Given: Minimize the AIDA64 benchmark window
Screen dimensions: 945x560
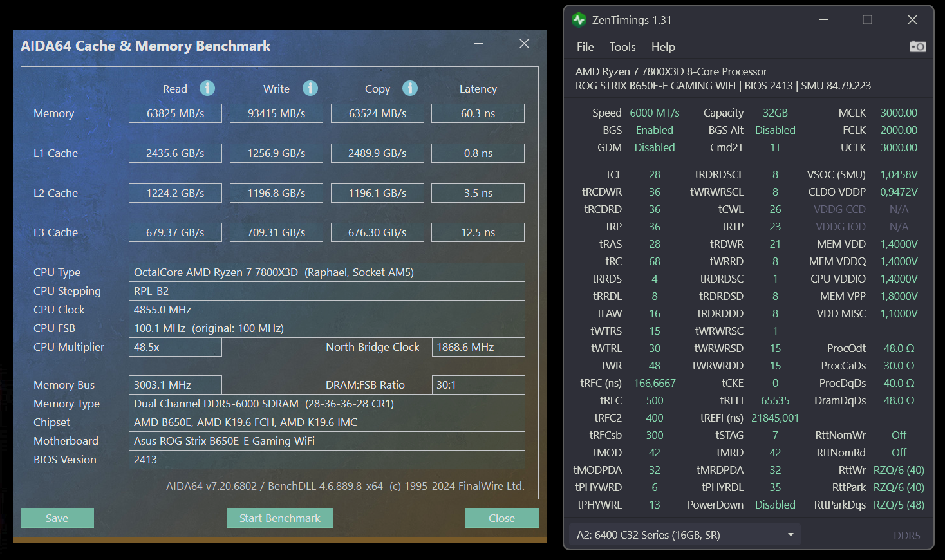Looking at the screenshot, I should coord(478,43).
